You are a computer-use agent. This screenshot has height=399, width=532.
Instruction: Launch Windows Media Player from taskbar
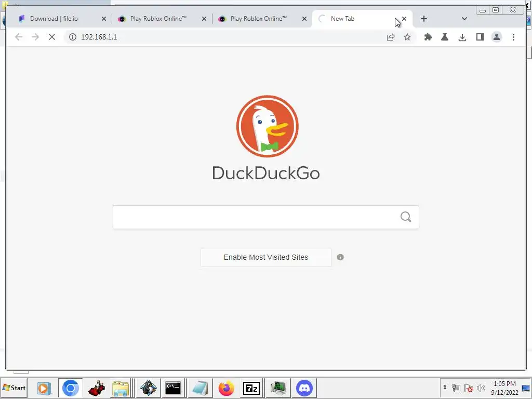[x=44, y=388]
